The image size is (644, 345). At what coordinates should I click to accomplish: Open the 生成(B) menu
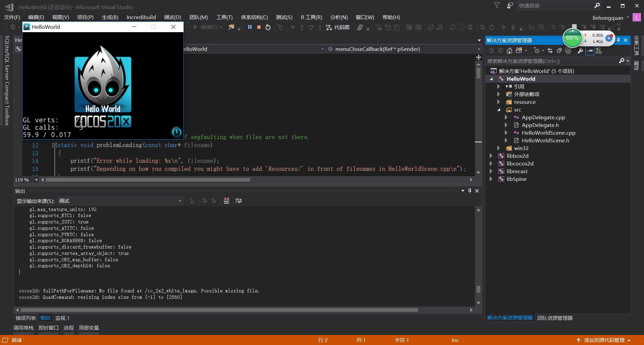pos(110,17)
